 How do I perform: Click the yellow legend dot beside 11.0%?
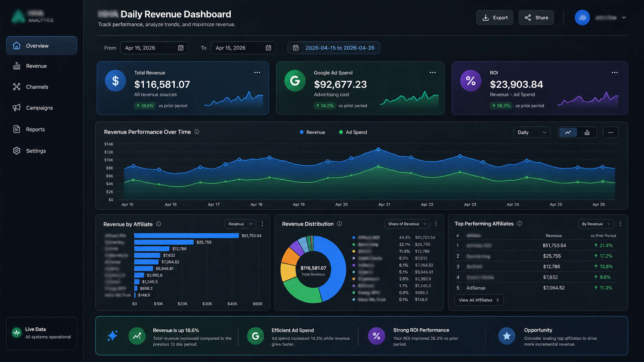point(354,252)
